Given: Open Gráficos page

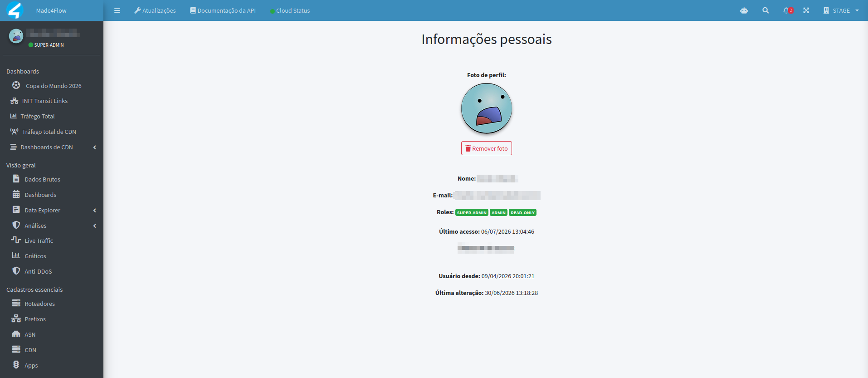Looking at the screenshot, I should point(35,256).
